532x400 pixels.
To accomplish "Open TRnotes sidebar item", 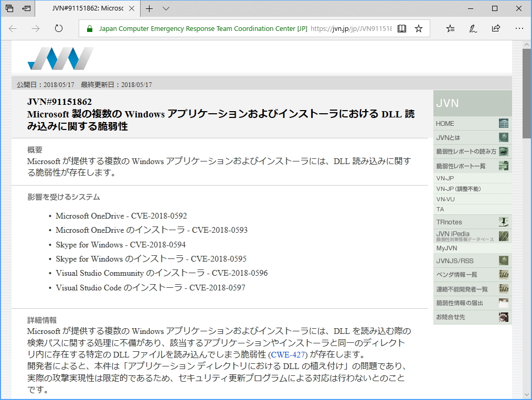I will point(472,222).
